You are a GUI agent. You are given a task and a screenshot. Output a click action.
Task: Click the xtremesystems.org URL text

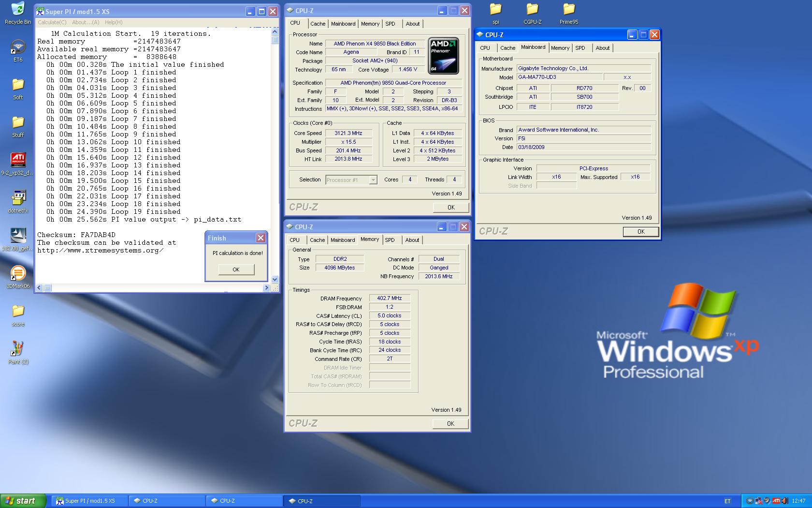click(x=101, y=251)
